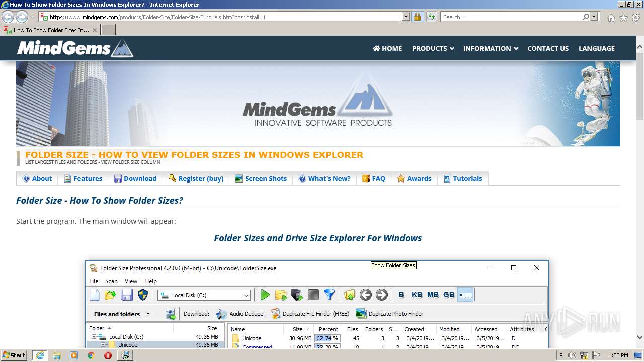Open Opera from the taskbar
Screen dimensions: 644x362
click(x=108, y=355)
